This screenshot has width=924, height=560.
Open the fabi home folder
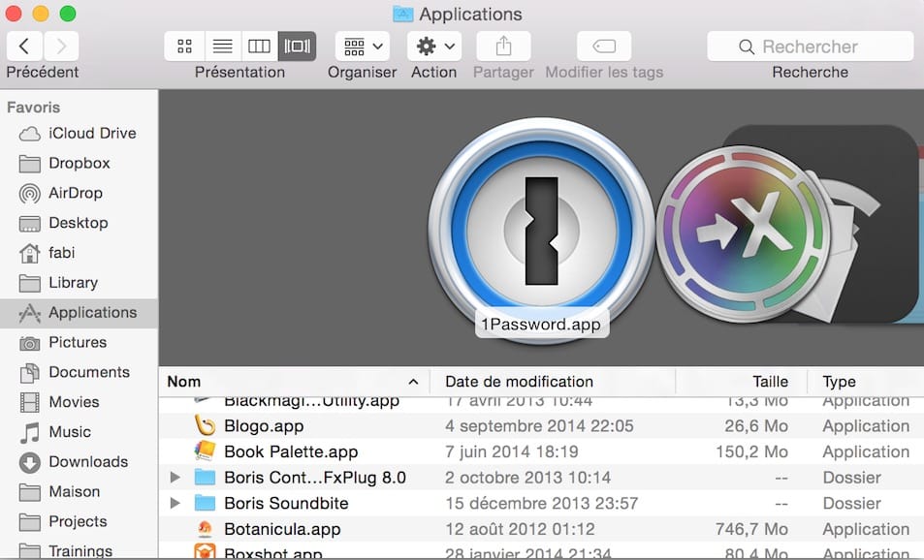pos(79,253)
